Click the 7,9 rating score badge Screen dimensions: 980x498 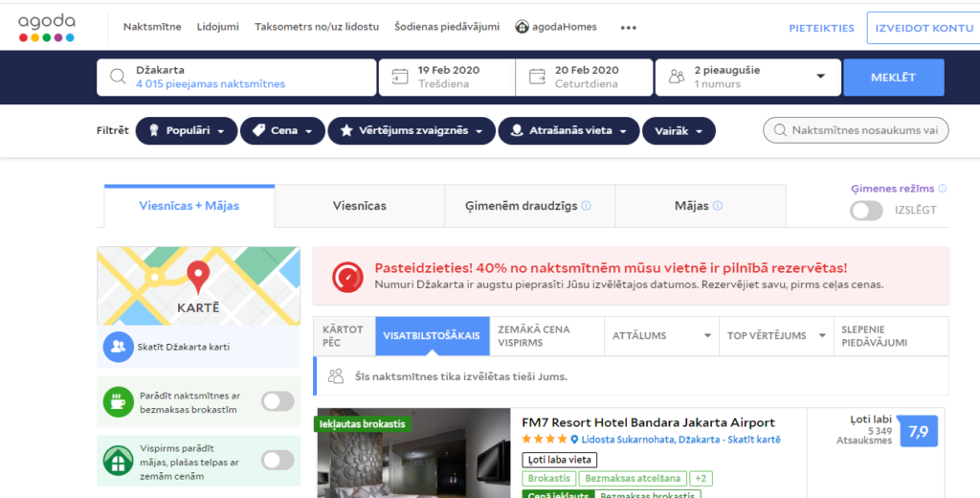(919, 432)
